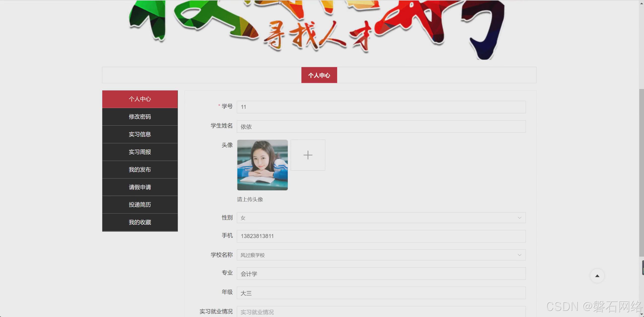644x317 pixels.
Task: Open 我的收藏 in the sidebar
Action: pyautogui.click(x=140, y=222)
